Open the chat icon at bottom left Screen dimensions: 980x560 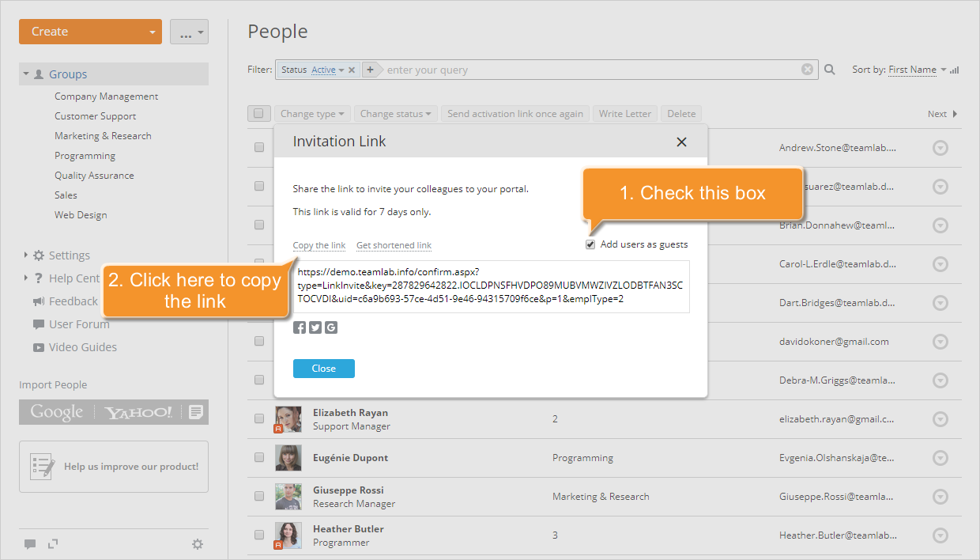tap(30, 544)
